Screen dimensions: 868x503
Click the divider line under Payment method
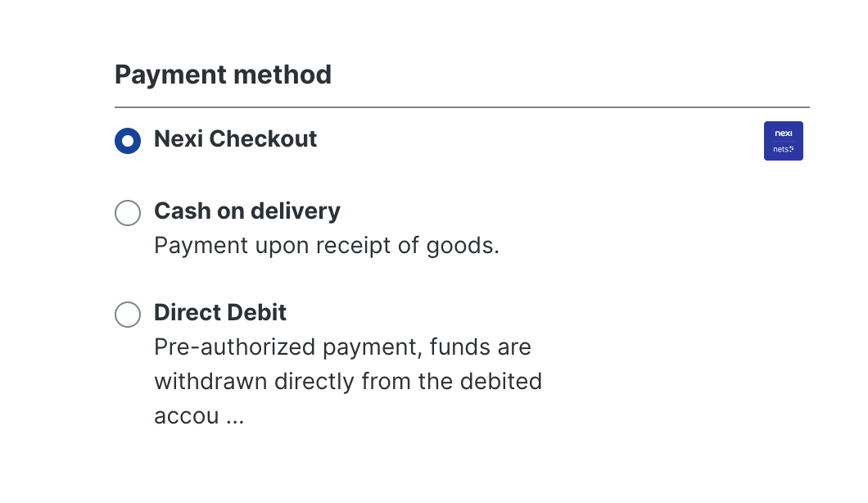coord(462,105)
